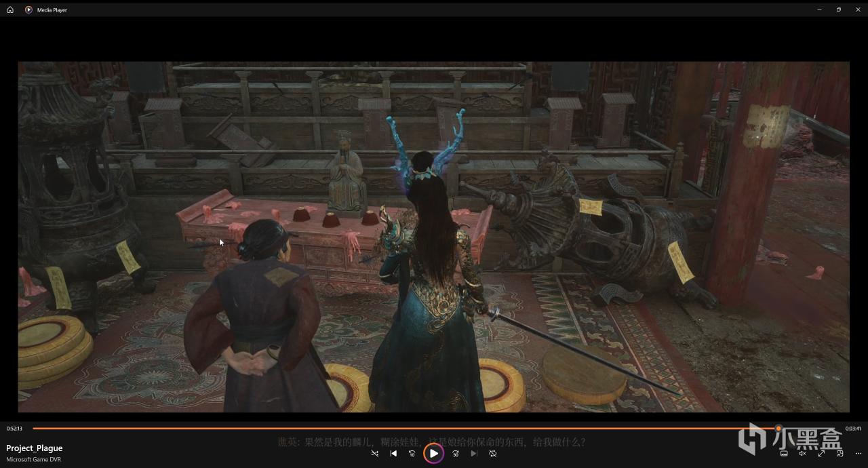The width and height of the screenshot is (868, 468).
Task: Click the Home icon in title bar
Action: [x=10, y=9]
